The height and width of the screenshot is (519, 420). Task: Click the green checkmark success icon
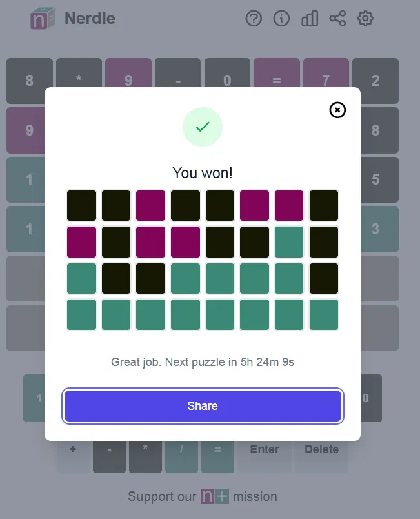[203, 127]
